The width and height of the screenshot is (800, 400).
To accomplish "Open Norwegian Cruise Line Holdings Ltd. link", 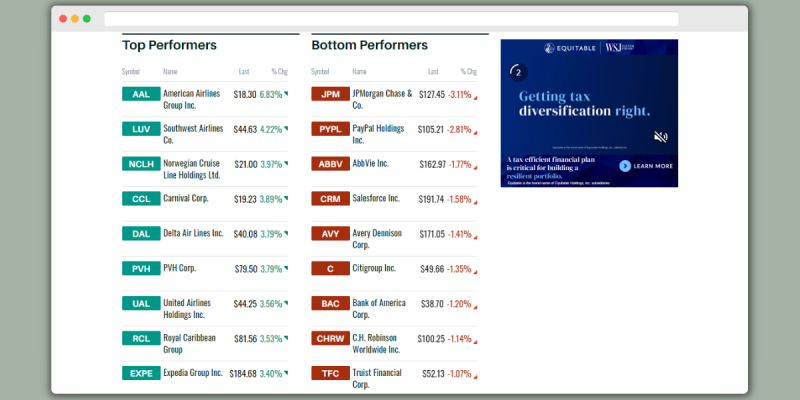I will (192, 169).
